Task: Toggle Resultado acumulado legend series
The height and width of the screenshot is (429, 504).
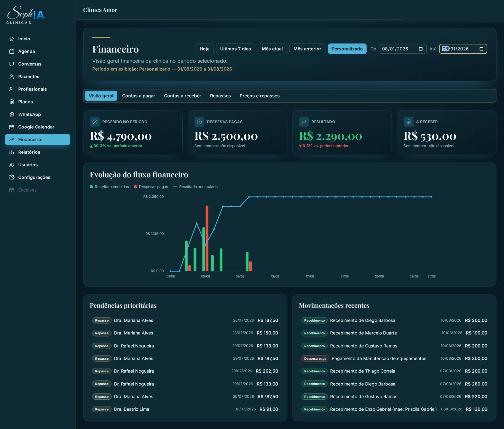Action: 195,187
